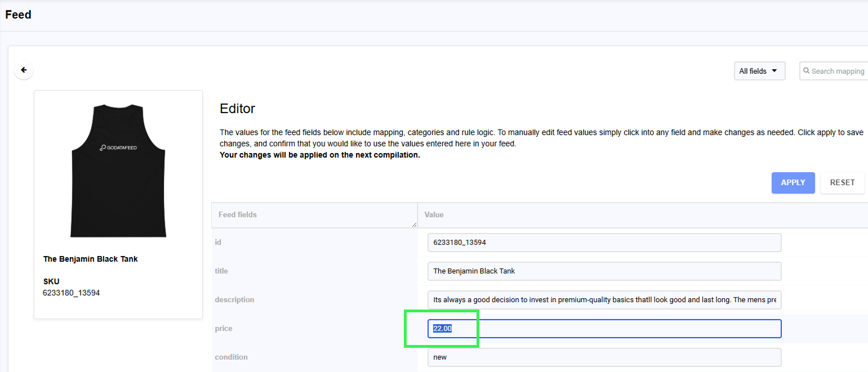The height and width of the screenshot is (372, 868).
Task: Focus the Search mapping field
Action: pyautogui.click(x=837, y=71)
